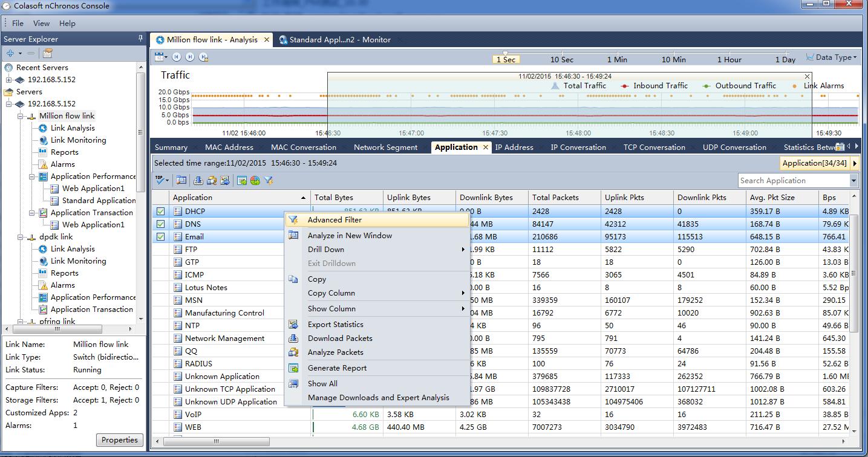Select the Unknown TCP Application row

click(x=501, y=389)
